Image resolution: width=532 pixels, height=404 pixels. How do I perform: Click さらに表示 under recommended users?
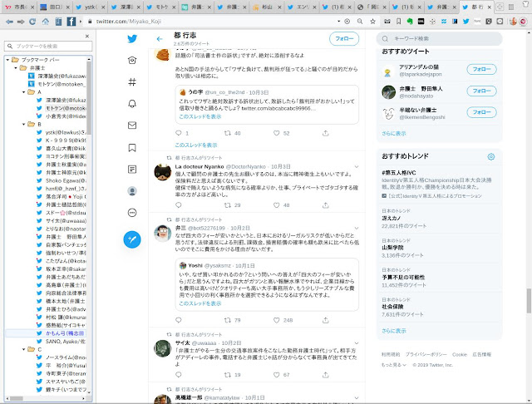(x=393, y=133)
